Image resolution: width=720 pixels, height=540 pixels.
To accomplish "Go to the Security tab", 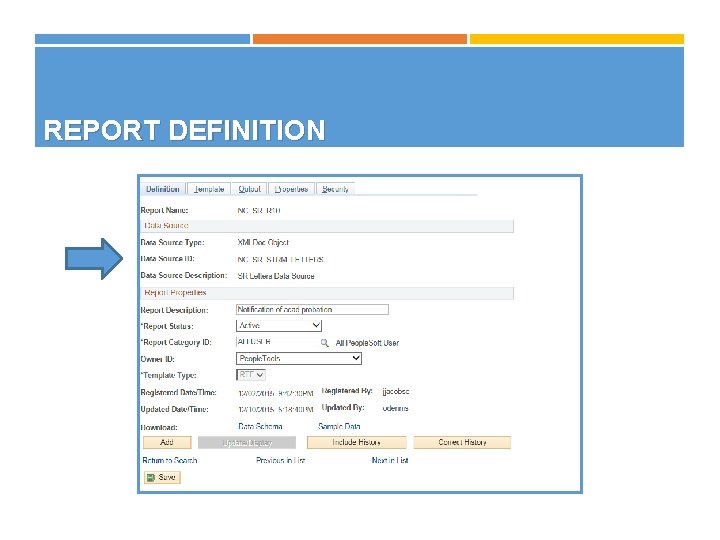I will click(335, 189).
